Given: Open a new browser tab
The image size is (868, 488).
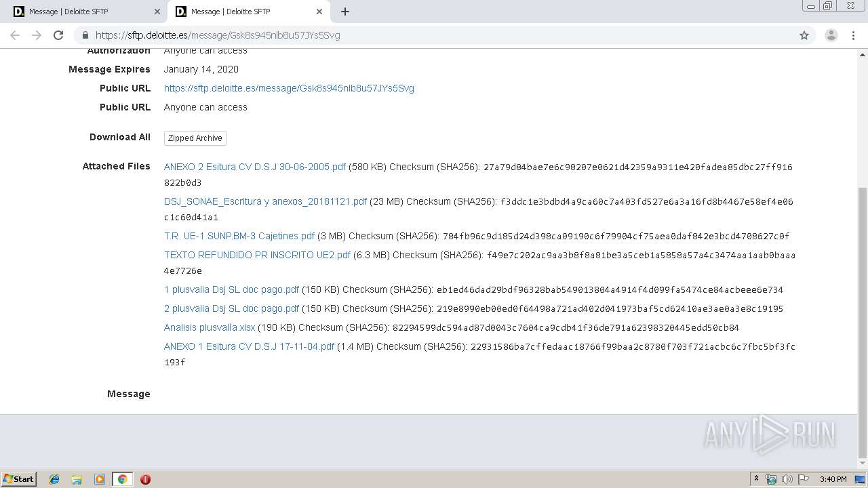Looking at the screenshot, I should coord(345,12).
